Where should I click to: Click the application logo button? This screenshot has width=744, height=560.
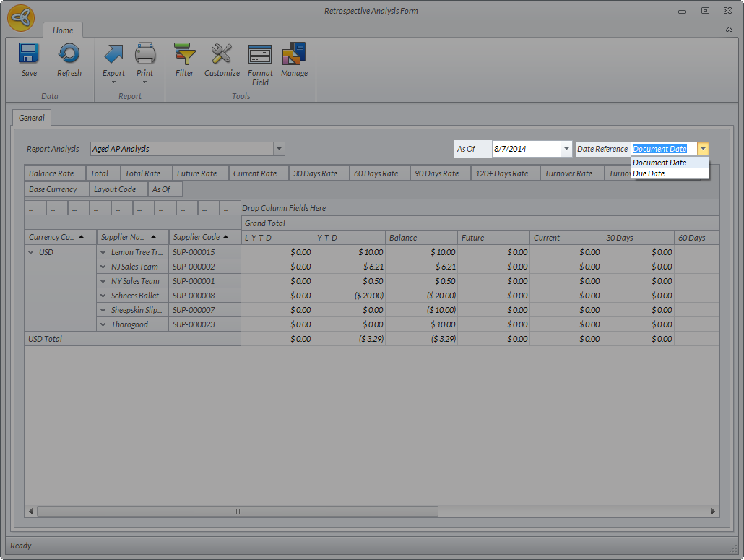(21, 18)
